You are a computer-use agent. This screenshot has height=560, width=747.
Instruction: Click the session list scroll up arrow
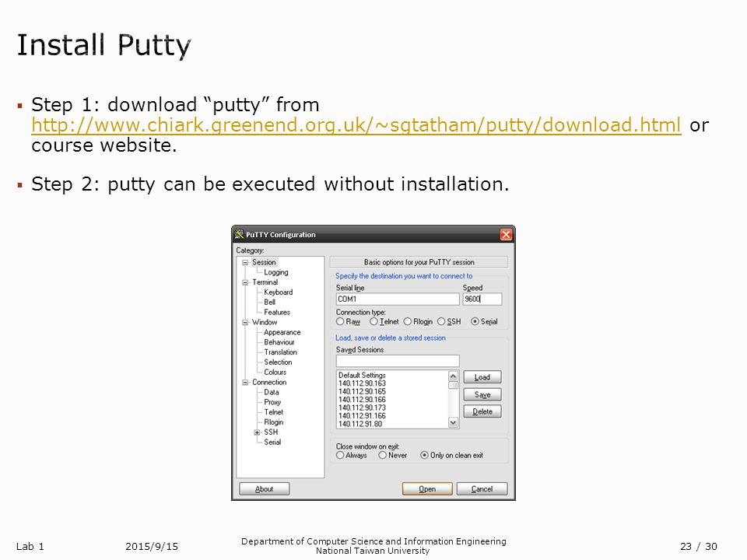(x=453, y=376)
